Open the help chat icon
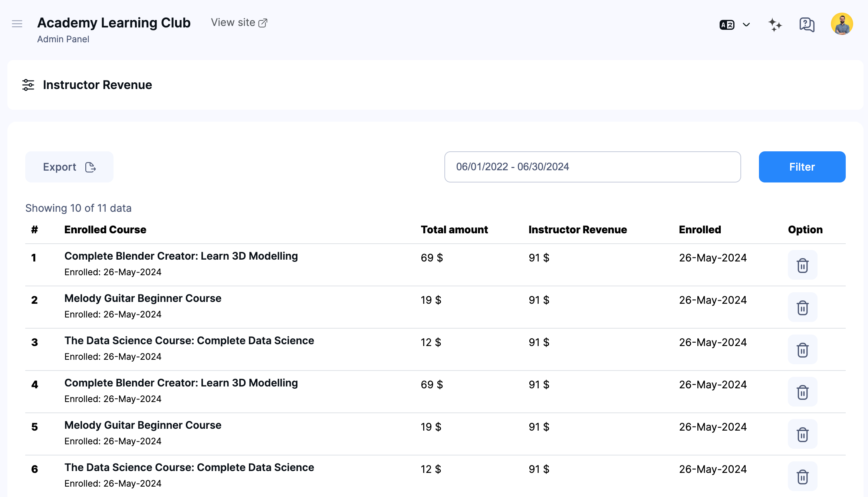This screenshot has width=868, height=497. pos(806,24)
